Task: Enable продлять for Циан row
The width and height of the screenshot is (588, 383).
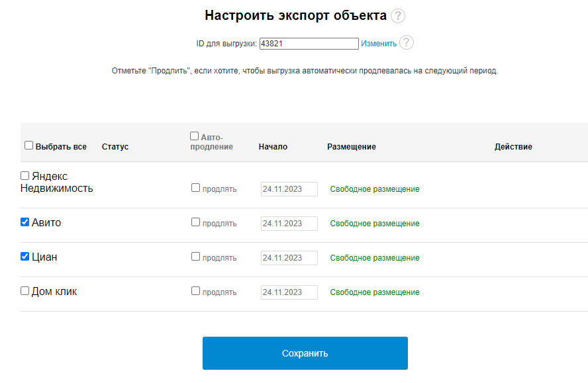Action: [195, 257]
